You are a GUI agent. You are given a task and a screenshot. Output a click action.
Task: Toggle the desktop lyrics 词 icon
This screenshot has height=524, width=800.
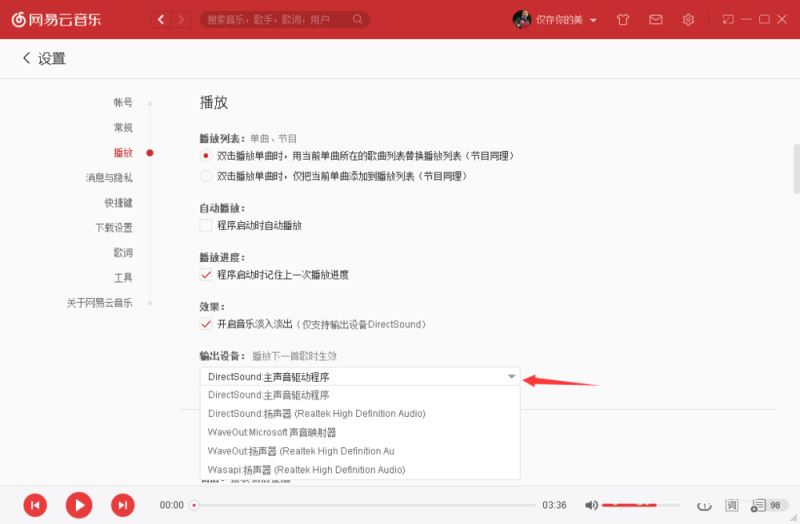[x=732, y=505]
